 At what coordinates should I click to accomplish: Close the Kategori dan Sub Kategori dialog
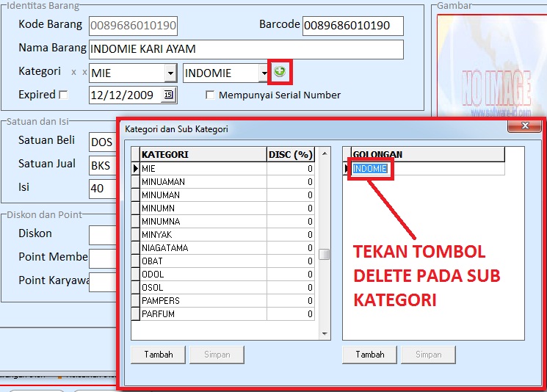pyautogui.click(x=524, y=126)
